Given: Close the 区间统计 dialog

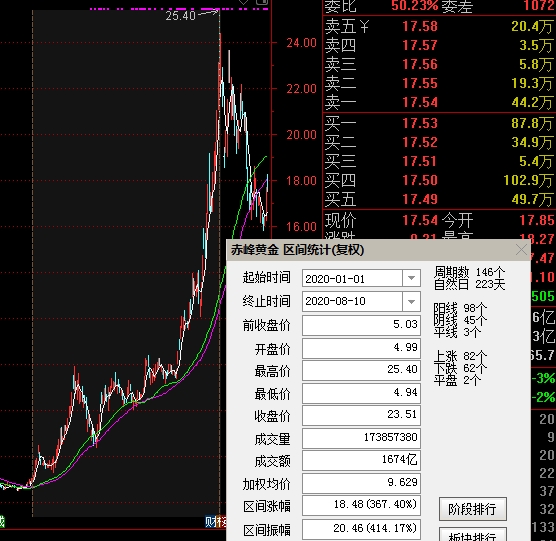Looking at the screenshot, I should pyautogui.click(x=521, y=250).
